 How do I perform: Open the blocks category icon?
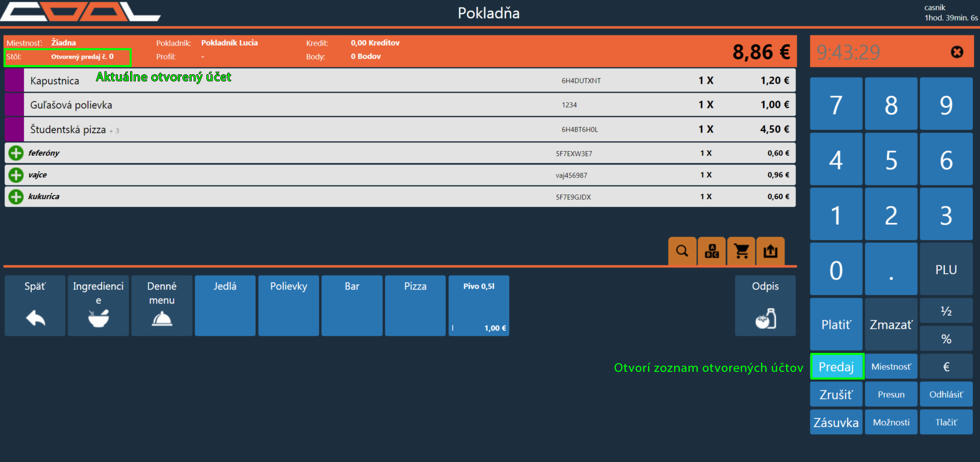point(712,251)
